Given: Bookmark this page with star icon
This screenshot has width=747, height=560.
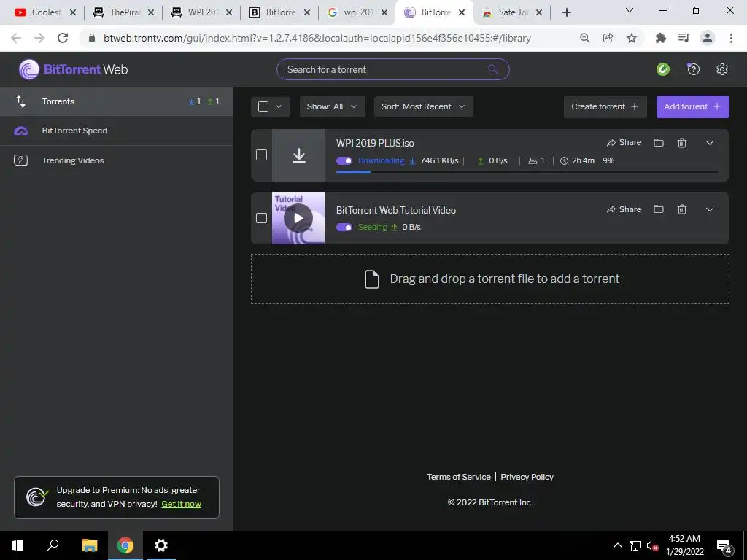Looking at the screenshot, I should [631, 38].
